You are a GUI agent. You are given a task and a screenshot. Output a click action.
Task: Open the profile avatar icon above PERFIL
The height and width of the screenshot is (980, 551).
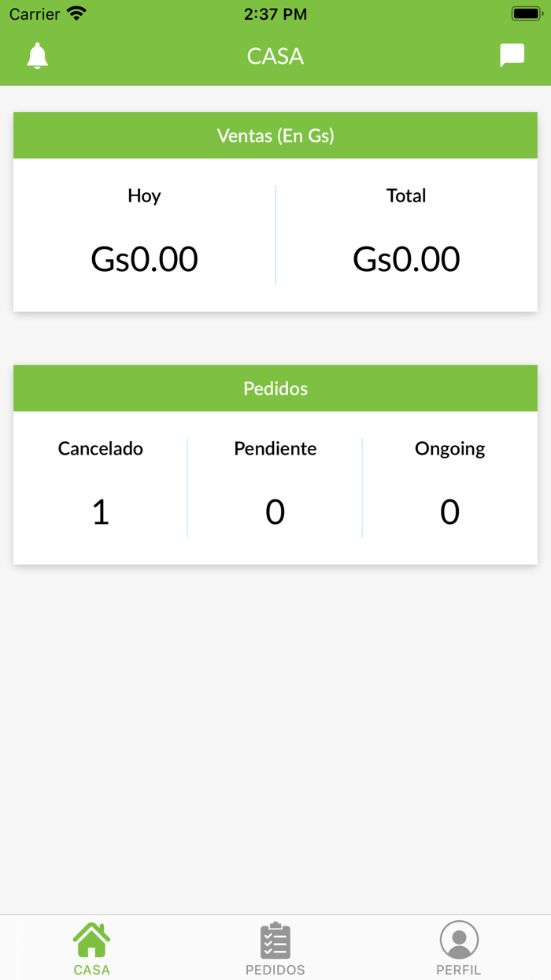pyautogui.click(x=459, y=938)
